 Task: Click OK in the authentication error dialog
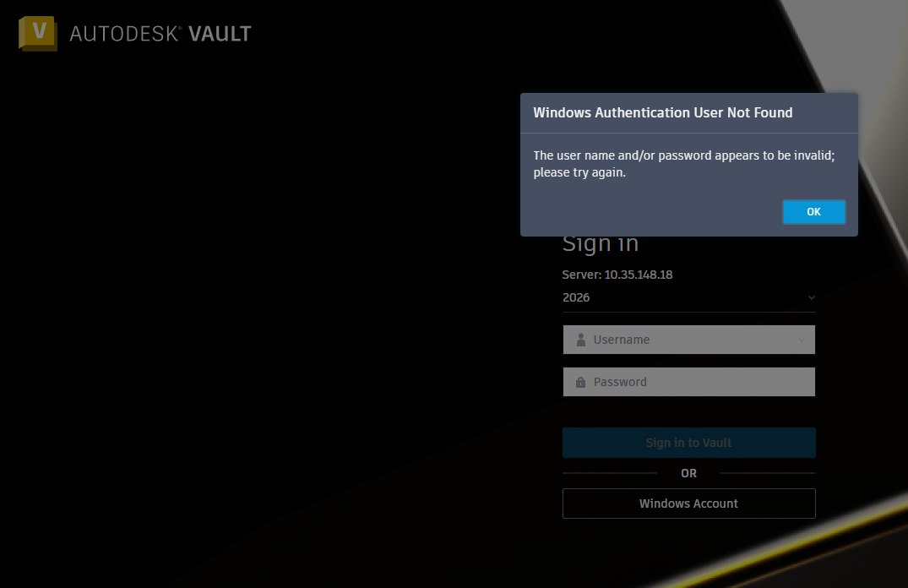click(813, 212)
